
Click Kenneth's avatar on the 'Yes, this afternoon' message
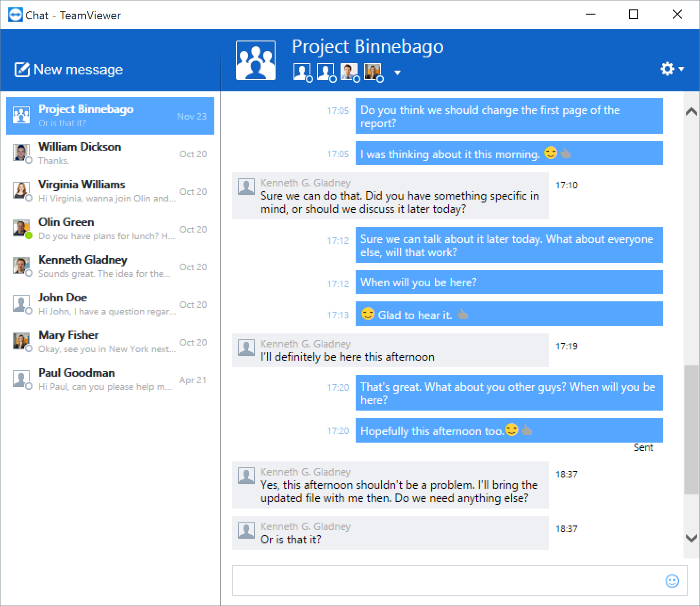246,476
